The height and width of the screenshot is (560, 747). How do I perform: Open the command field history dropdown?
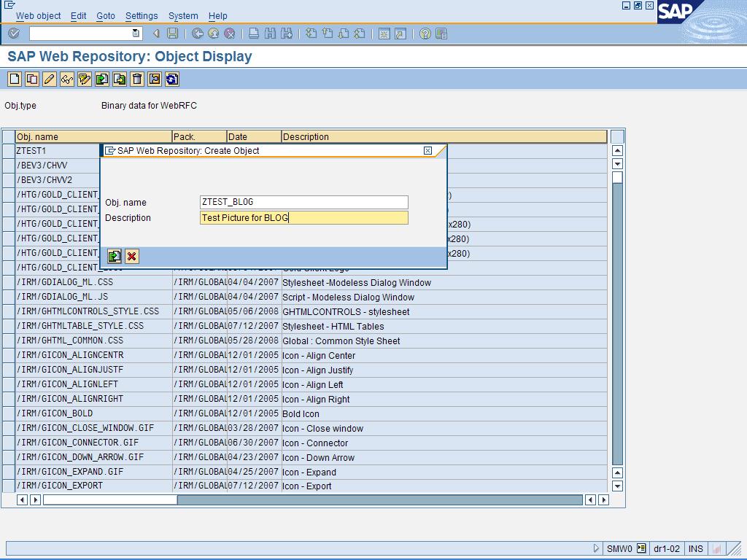click(136, 34)
